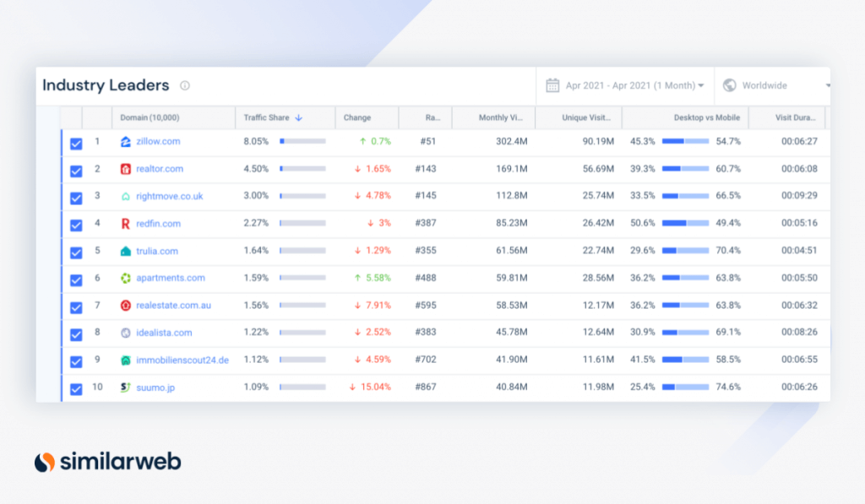Image resolution: width=865 pixels, height=504 pixels.
Task: Click the #867 rank value
Action: (x=426, y=387)
